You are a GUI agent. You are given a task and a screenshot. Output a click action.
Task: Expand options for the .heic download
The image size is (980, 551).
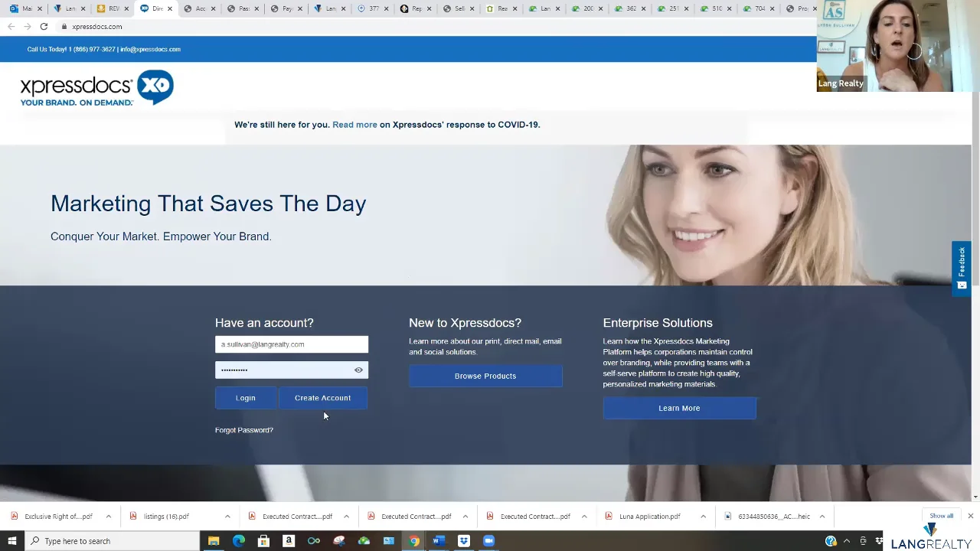pos(822,517)
